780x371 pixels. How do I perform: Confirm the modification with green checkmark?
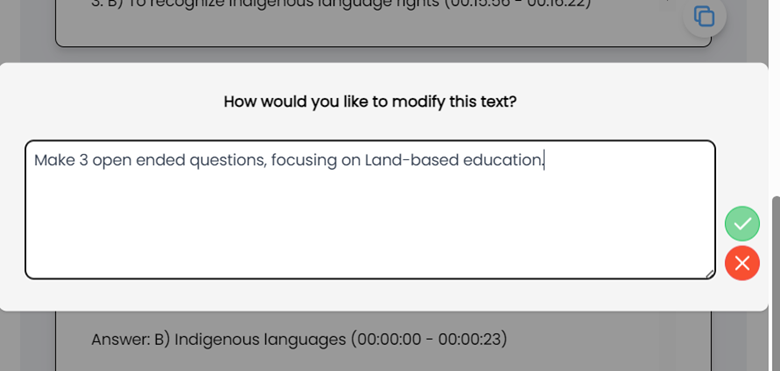(742, 224)
